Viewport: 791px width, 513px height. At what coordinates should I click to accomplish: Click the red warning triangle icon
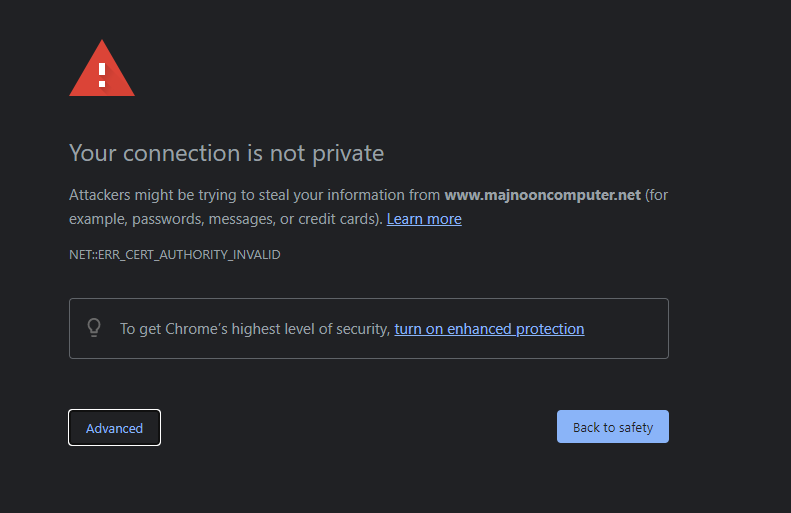point(102,68)
